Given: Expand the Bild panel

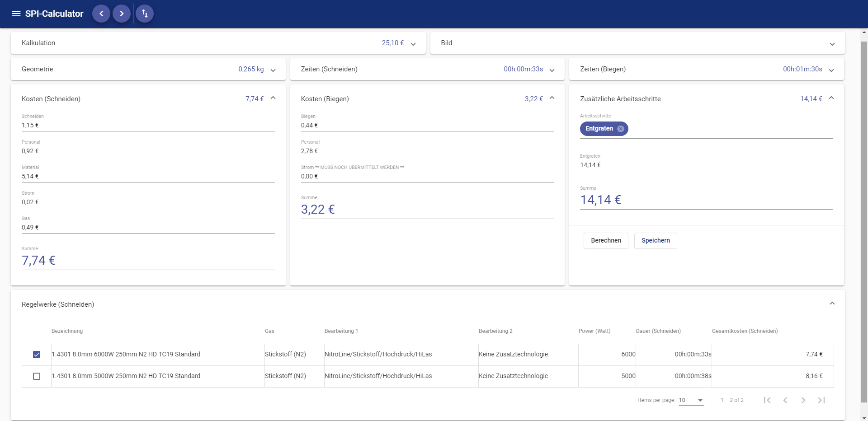Looking at the screenshot, I should click(x=832, y=44).
